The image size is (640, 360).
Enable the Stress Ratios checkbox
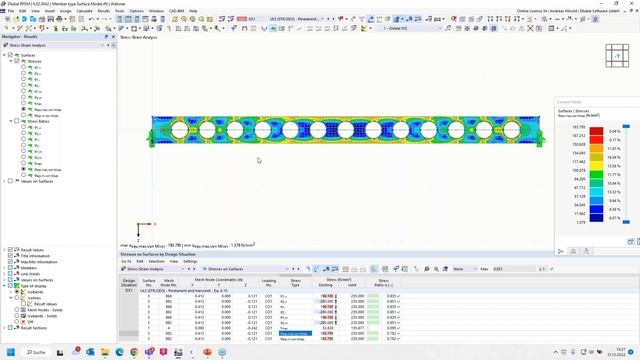click(17, 121)
